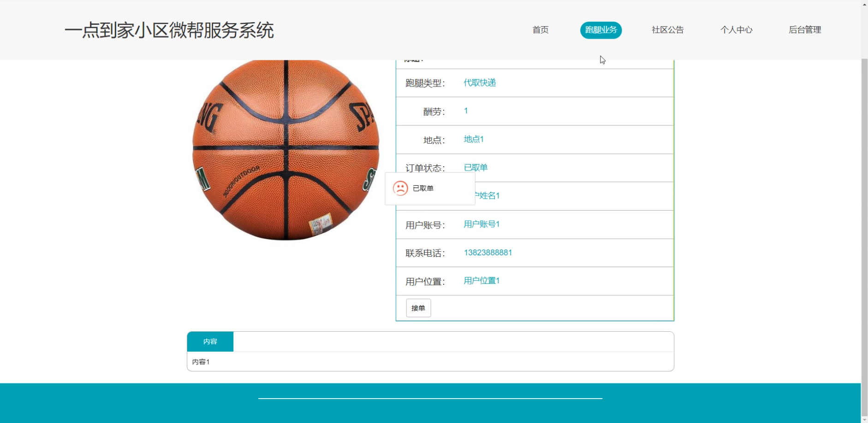
Task: Click the 地点1 location value
Action: click(x=474, y=139)
